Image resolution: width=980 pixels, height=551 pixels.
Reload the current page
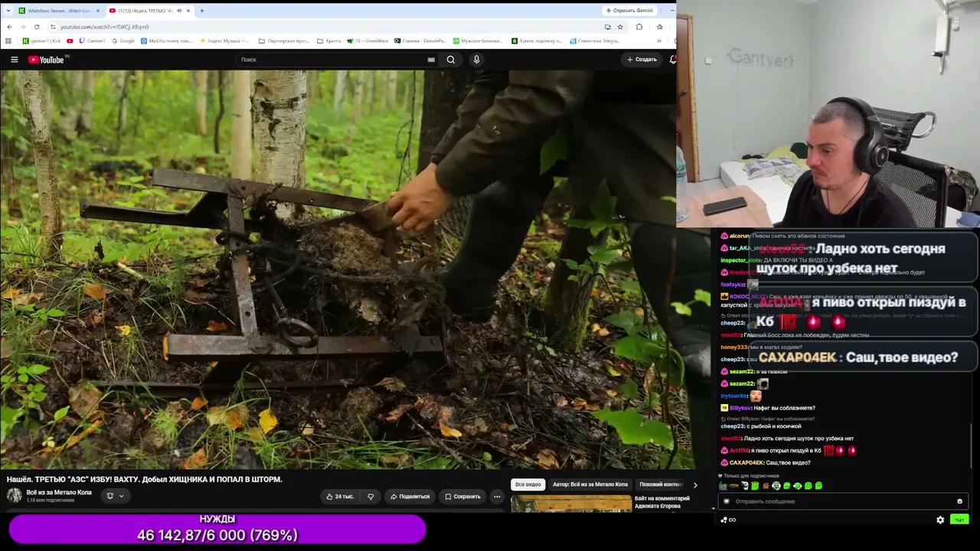(x=36, y=27)
